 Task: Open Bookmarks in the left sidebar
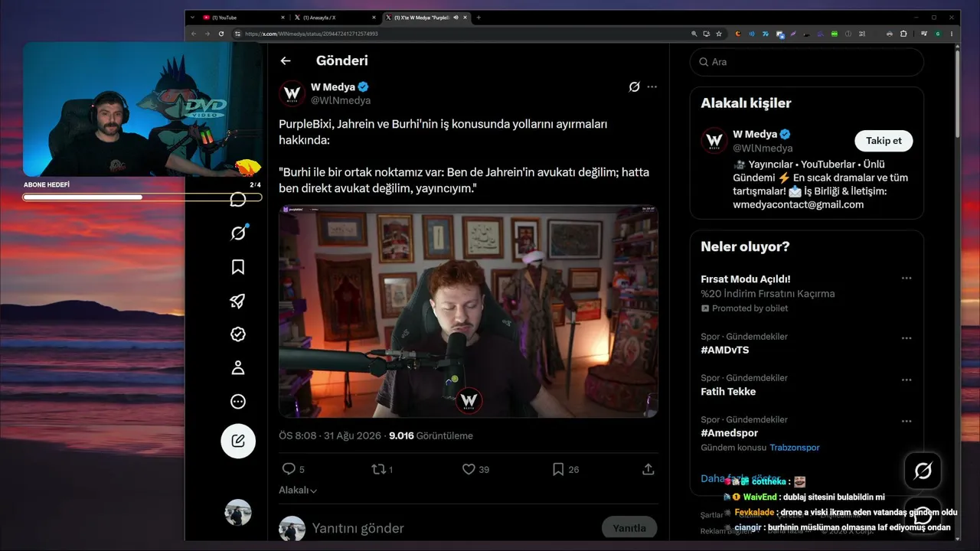tap(238, 267)
